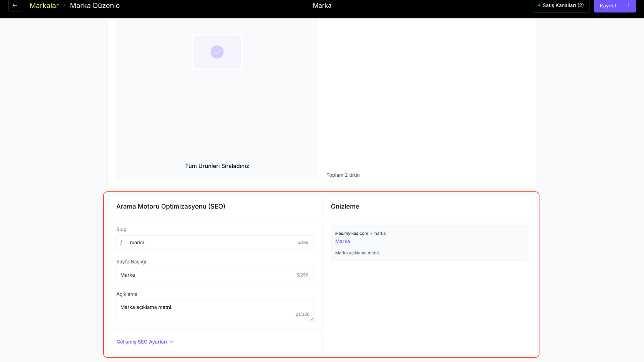
Task: Click the purple checkmark circle icon
Action: click(217, 52)
